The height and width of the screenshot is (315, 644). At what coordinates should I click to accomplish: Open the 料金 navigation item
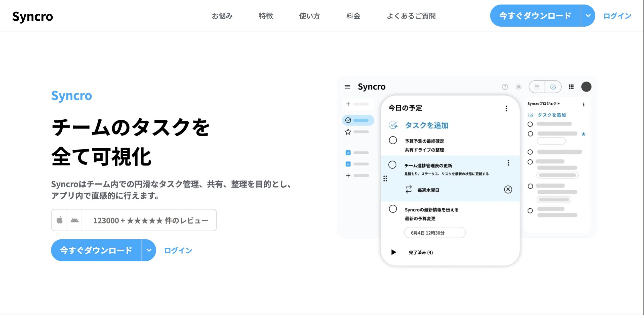(x=353, y=16)
